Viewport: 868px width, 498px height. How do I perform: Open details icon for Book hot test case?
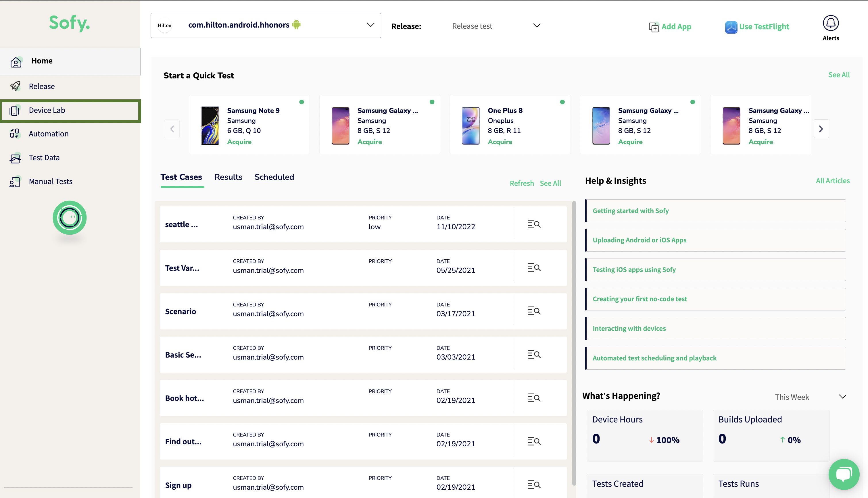[534, 398]
